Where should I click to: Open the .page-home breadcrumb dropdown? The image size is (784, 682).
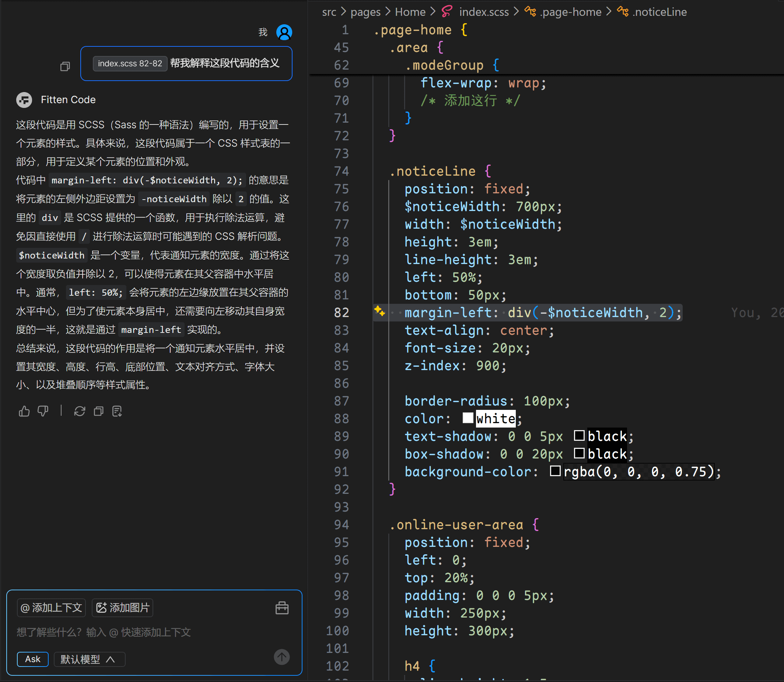pyautogui.click(x=570, y=12)
